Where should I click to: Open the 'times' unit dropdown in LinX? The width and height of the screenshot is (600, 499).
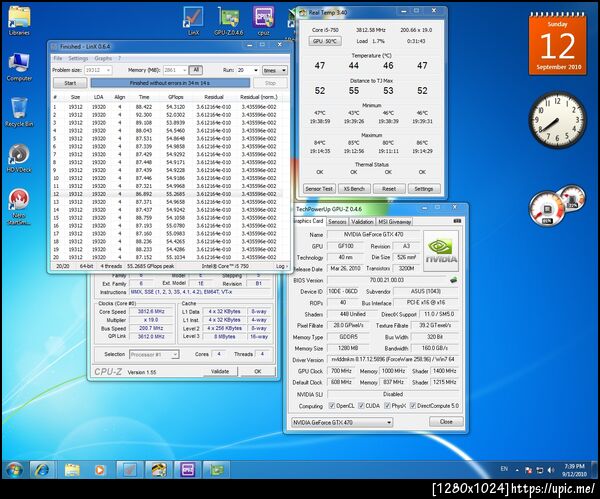(275, 70)
